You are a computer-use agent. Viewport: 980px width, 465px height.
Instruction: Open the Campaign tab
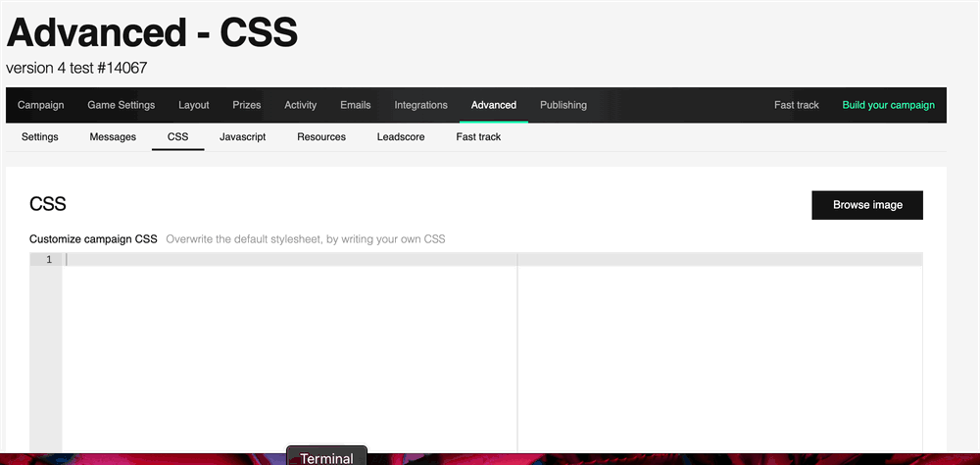point(40,105)
